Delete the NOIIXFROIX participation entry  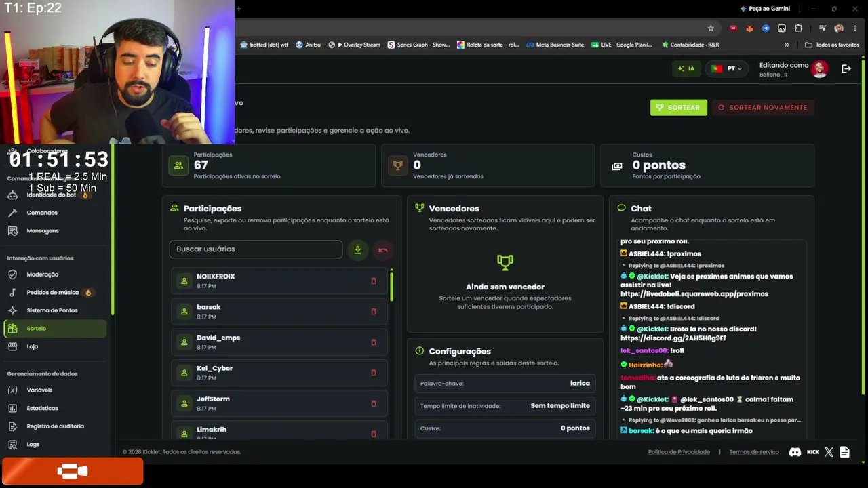374,281
